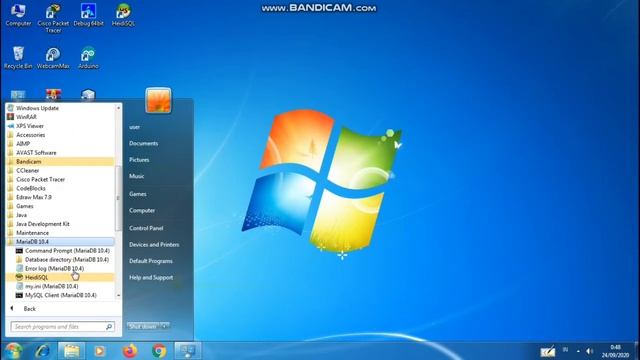Viewport: 640px width, 360px height.
Task: Click the volume speaker tray icon
Action: 589,351
